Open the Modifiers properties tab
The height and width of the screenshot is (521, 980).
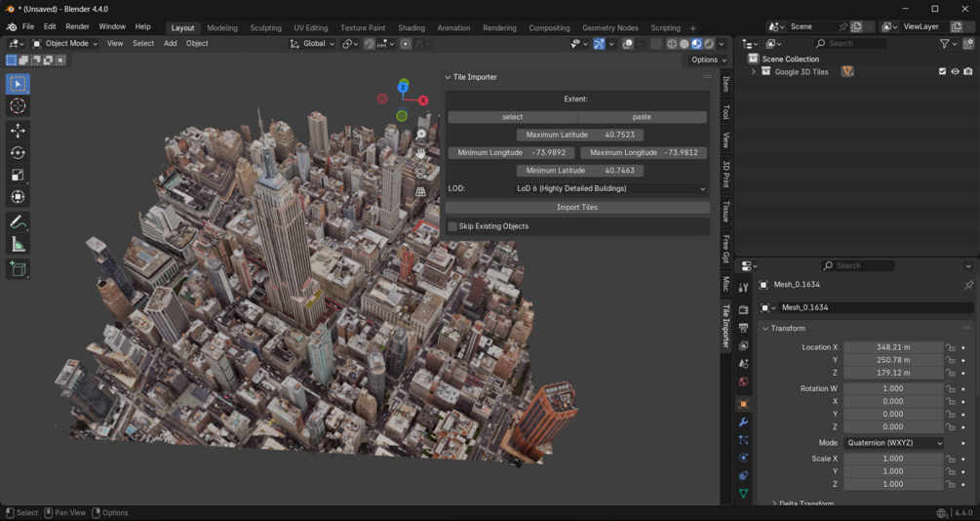coord(743,422)
